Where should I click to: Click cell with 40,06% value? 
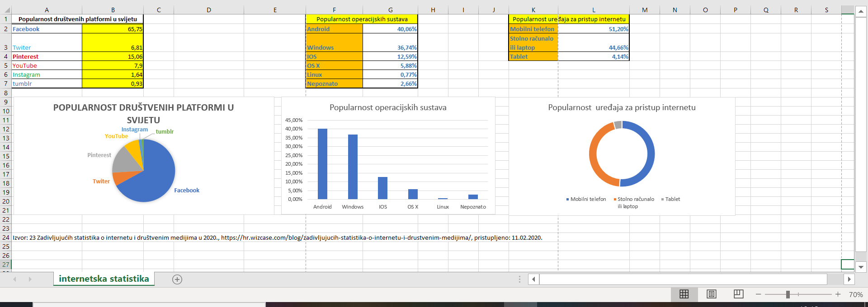[x=390, y=29]
